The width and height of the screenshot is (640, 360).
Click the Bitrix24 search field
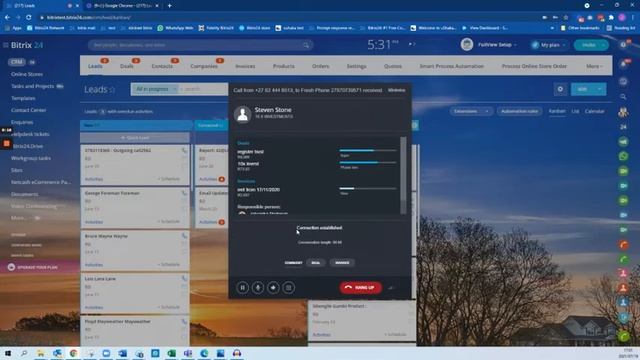[x=200, y=45]
